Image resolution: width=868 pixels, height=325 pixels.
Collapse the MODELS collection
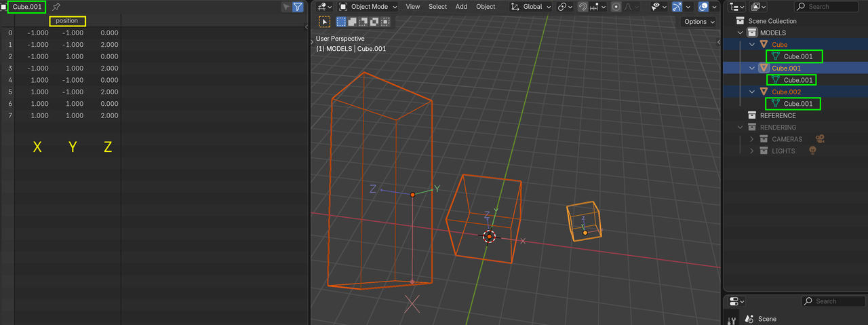click(x=740, y=33)
